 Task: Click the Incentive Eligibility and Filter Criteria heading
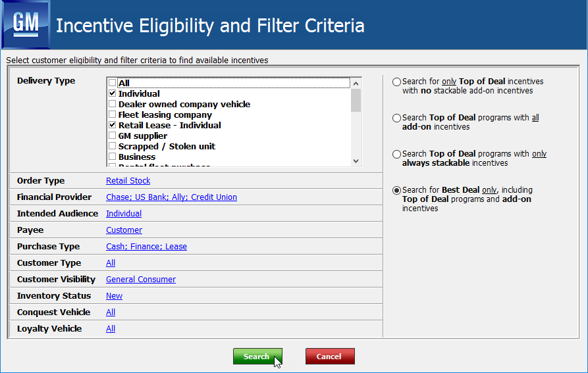tap(210, 26)
